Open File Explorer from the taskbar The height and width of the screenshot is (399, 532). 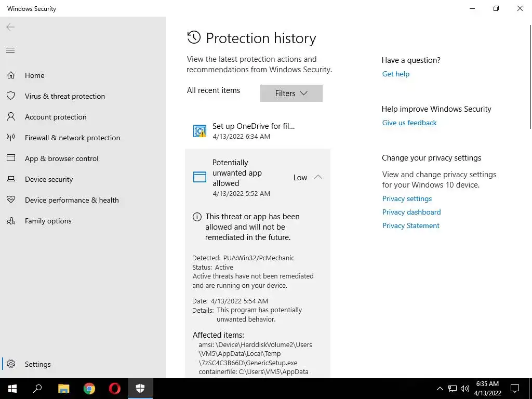(63, 389)
